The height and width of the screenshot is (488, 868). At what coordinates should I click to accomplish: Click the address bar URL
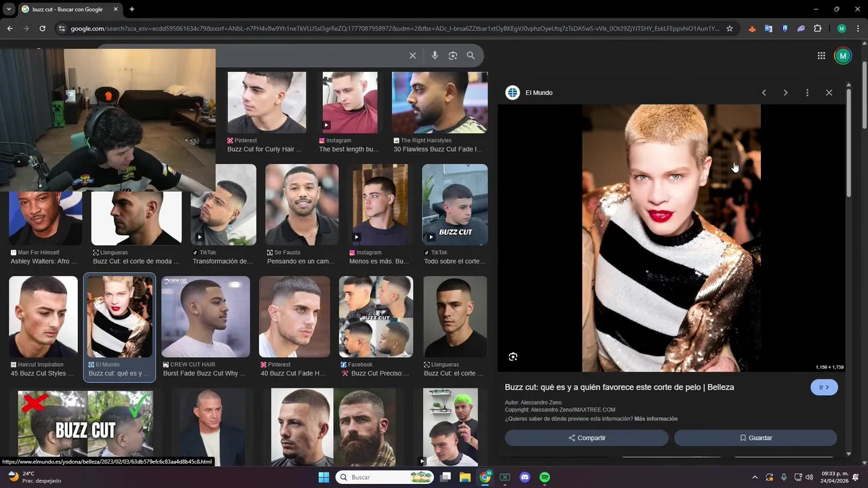pos(395,28)
